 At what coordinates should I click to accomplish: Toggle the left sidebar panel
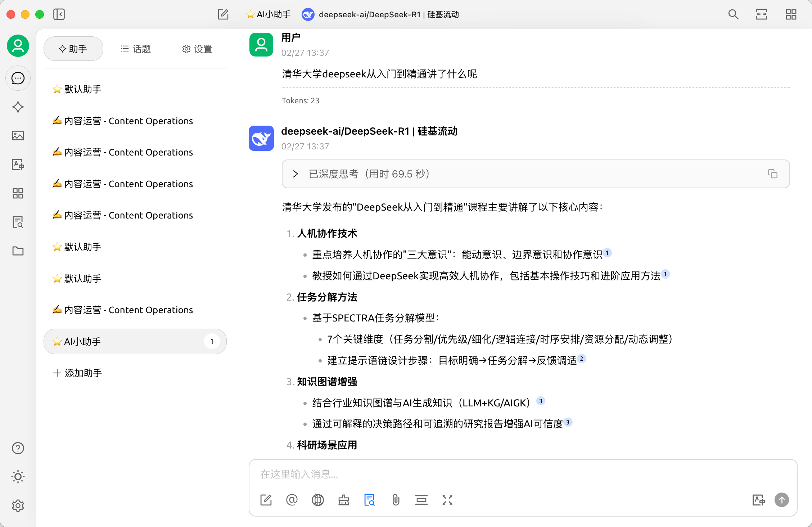click(x=59, y=14)
